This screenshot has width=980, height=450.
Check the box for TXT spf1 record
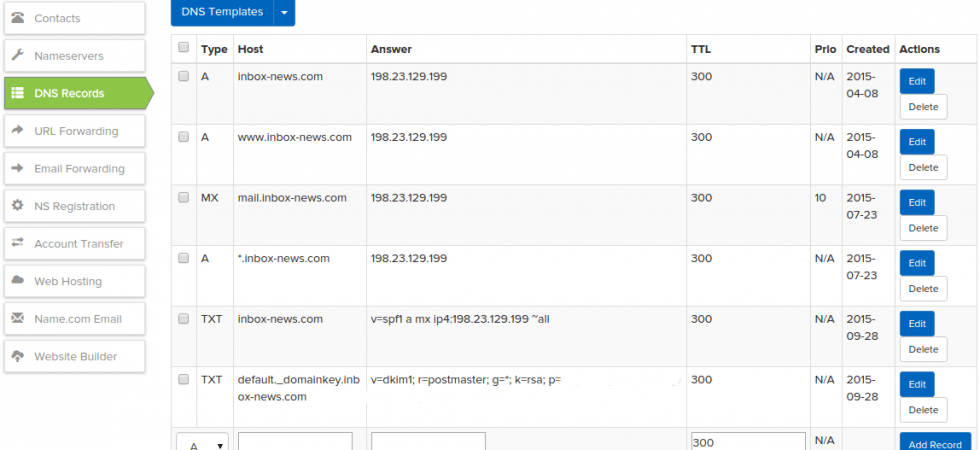pos(183,319)
